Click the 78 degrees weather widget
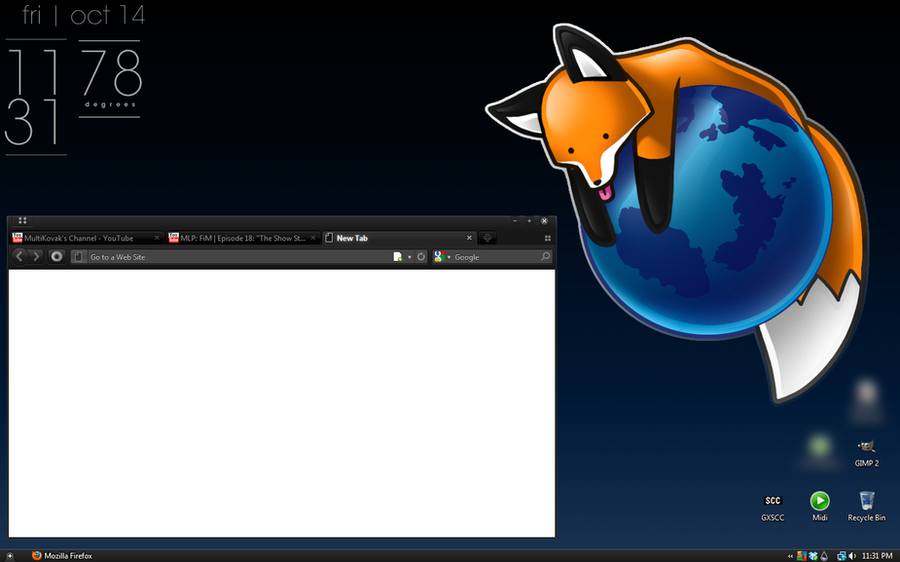Image resolution: width=900 pixels, height=562 pixels. [110, 79]
